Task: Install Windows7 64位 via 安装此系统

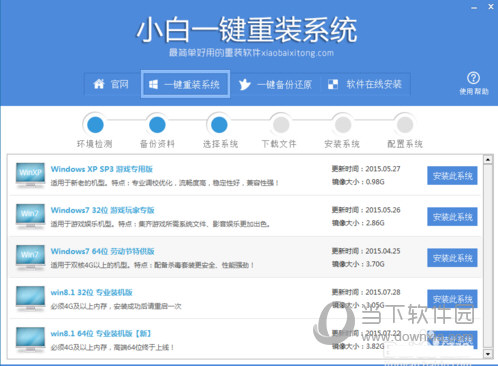Action: pyautogui.click(x=452, y=258)
